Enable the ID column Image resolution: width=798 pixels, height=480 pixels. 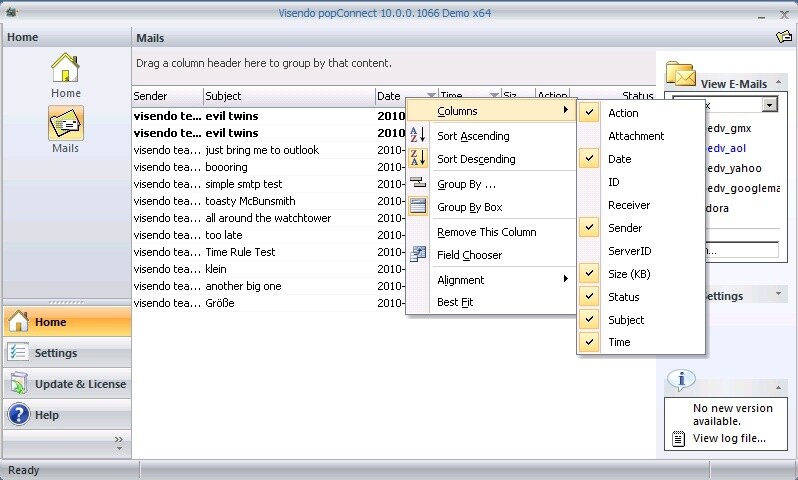click(x=614, y=182)
